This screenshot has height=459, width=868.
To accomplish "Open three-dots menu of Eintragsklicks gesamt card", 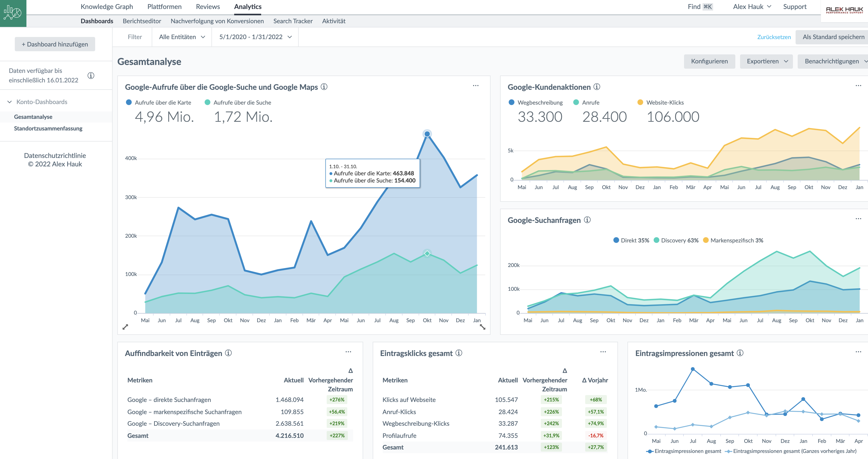I will pyautogui.click(x=603, y=352).
